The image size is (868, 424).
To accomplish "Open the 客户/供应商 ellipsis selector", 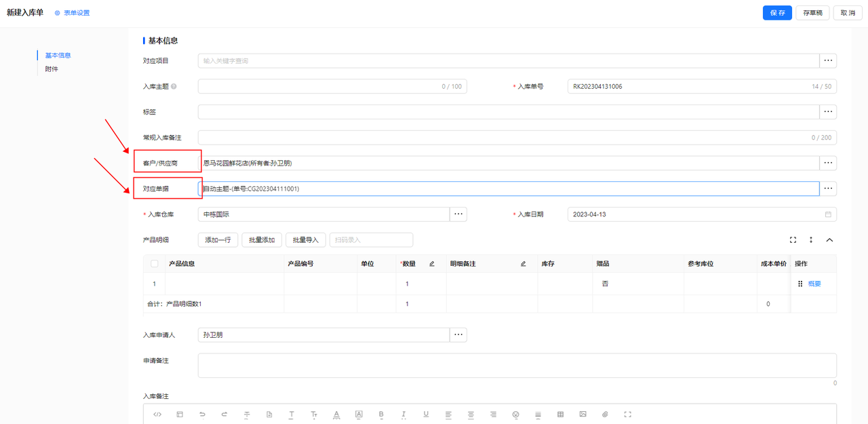I will tap(828, 163).
